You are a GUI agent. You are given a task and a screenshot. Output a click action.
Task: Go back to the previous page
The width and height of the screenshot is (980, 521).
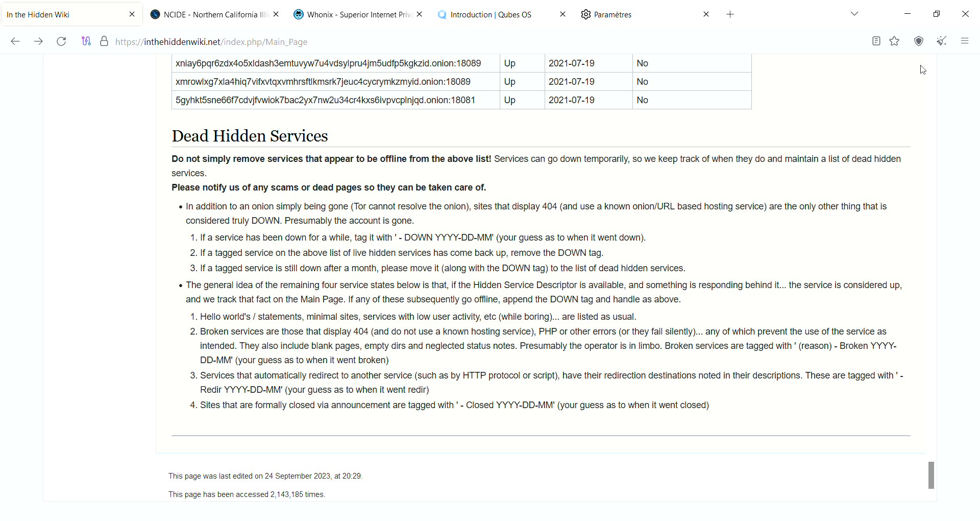[x=15, y=41]
